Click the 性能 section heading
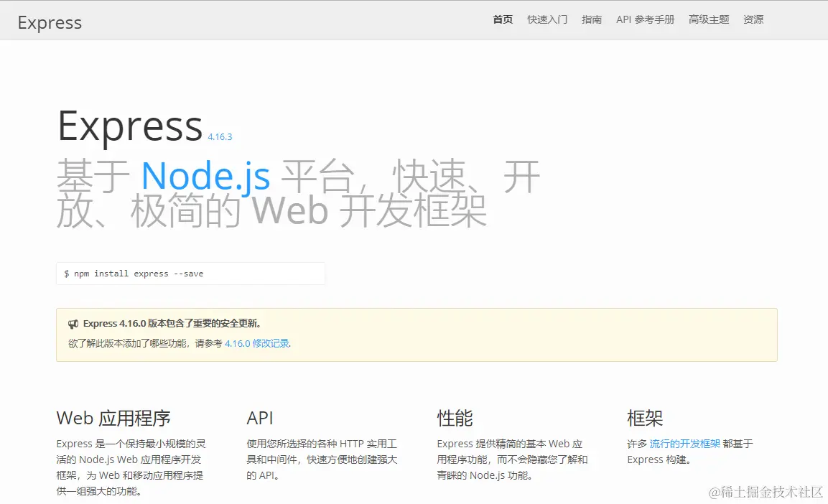This screenshot has width=828, height=504. click(x=455, y=418)
